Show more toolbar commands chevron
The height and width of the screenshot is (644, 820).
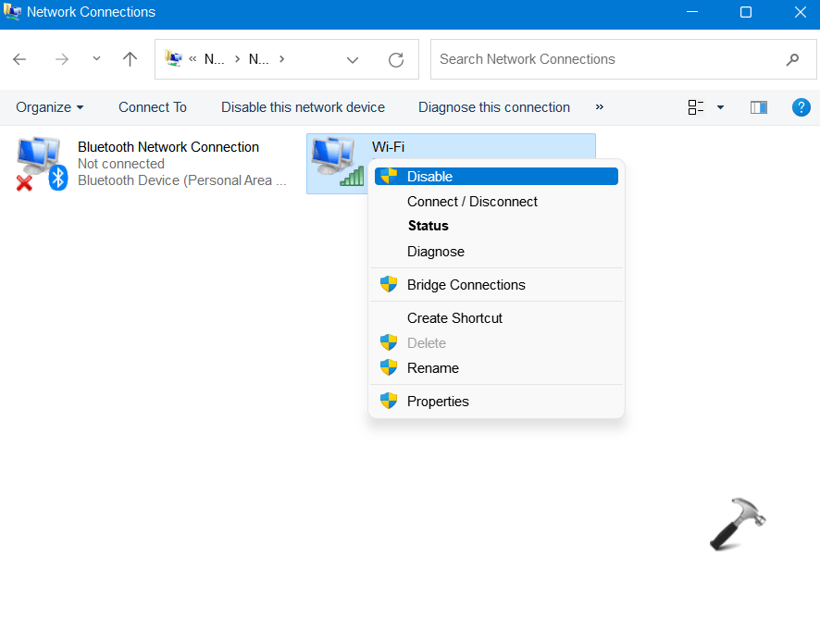[x=600, y=107]
